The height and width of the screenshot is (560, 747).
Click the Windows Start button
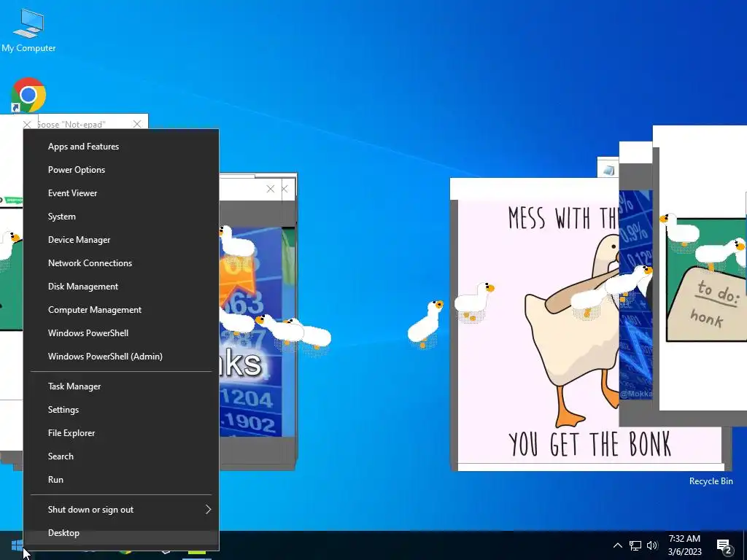(x=17, y=545)
